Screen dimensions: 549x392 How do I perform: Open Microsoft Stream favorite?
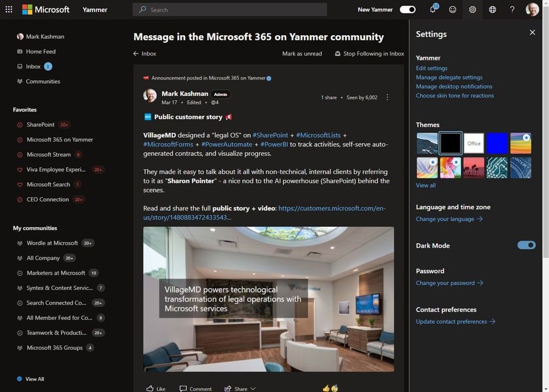tap(49, 155)
